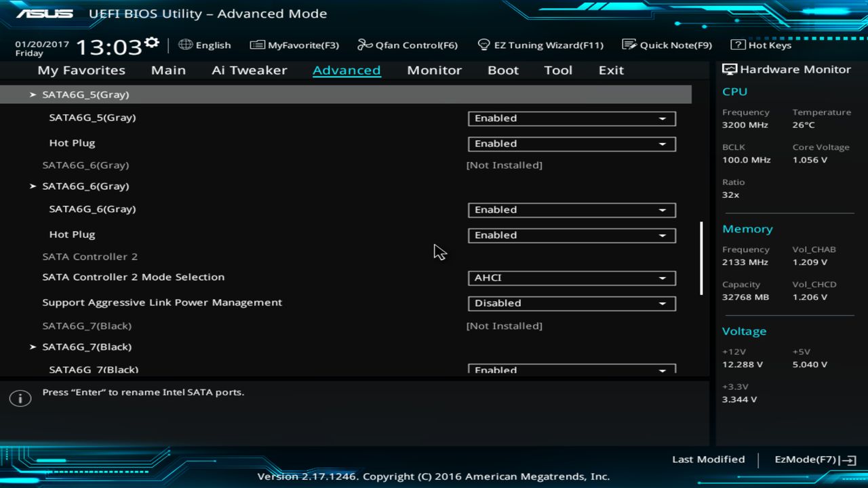The image size is (868, 488).
Task: Open the SATA Controller 2 Mode Selection dropdown
Action: click(x=572, y=278)
